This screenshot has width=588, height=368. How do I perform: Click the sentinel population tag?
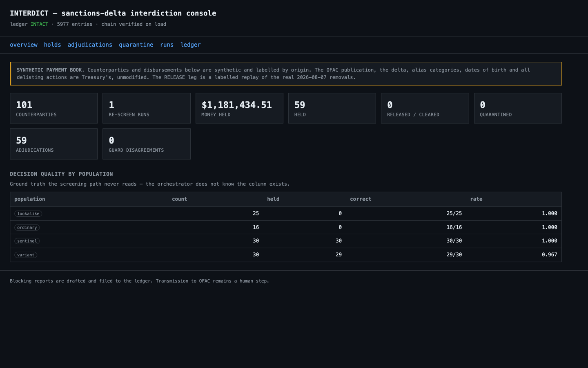27,241
